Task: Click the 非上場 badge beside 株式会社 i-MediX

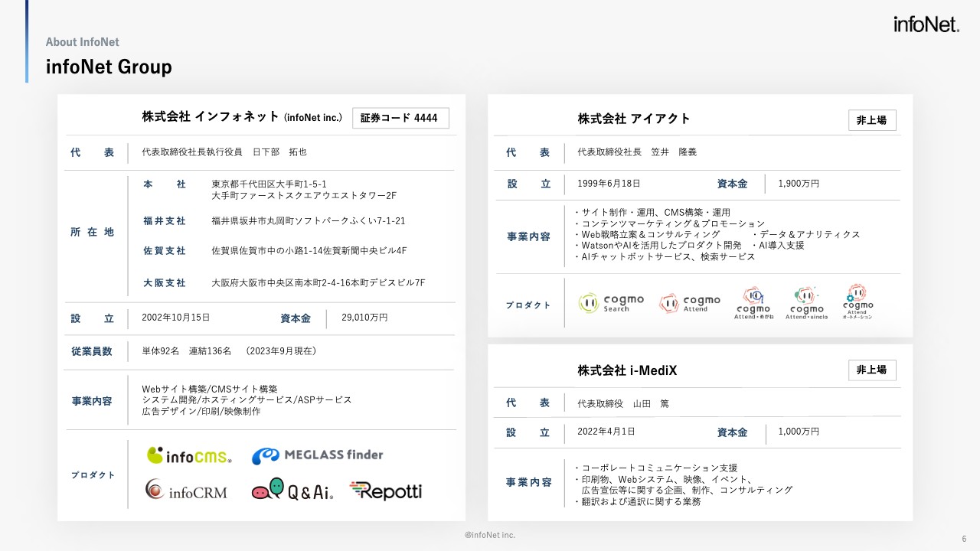Action: [x=872, y=370]
